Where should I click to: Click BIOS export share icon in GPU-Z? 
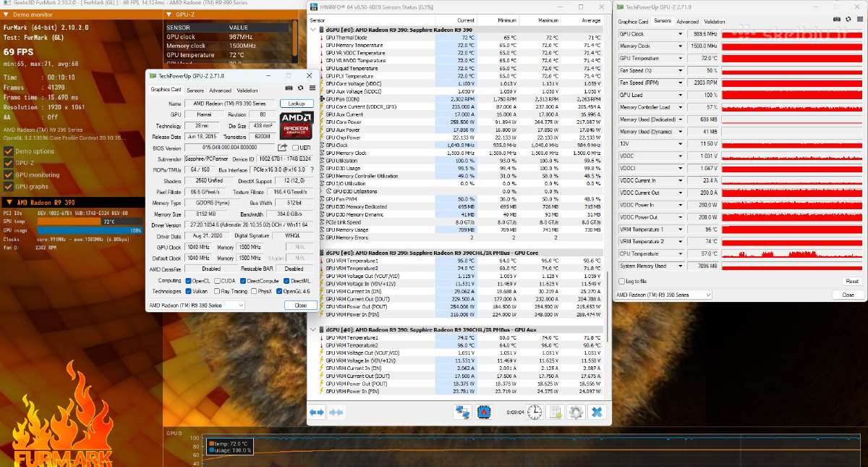(283, 148)
